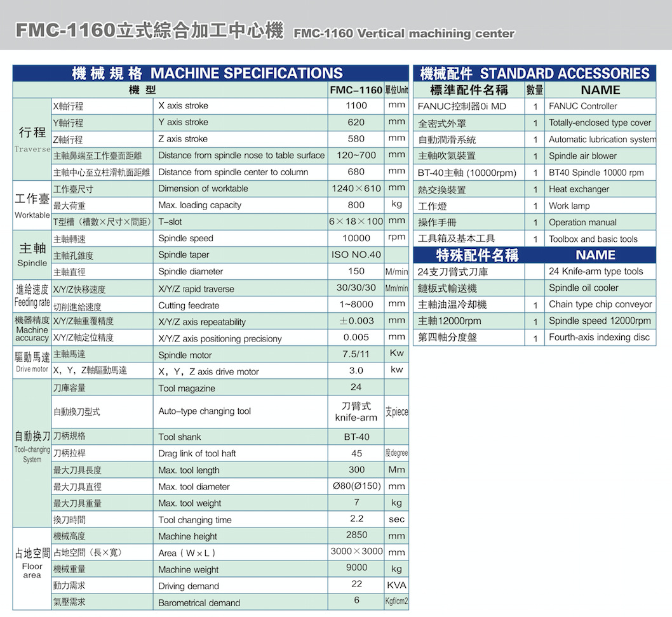The image size is (672, 617).
Task: Click the "Cutting feedrate" label
Action: click(189, 306)
